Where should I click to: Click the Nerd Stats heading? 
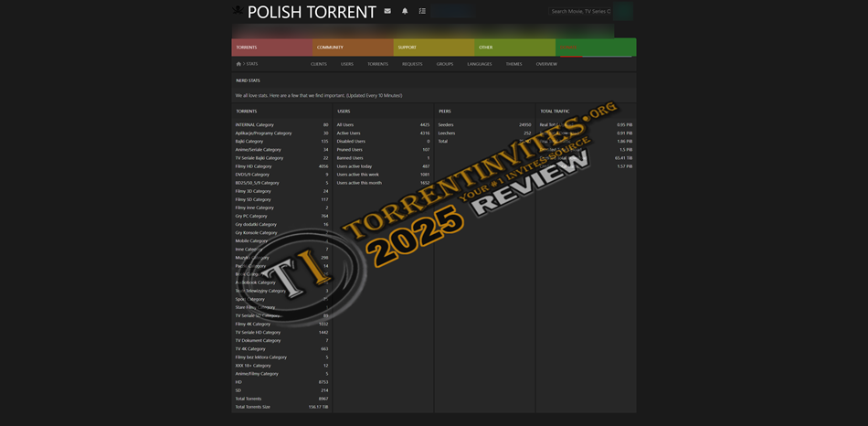click(248, 80)
